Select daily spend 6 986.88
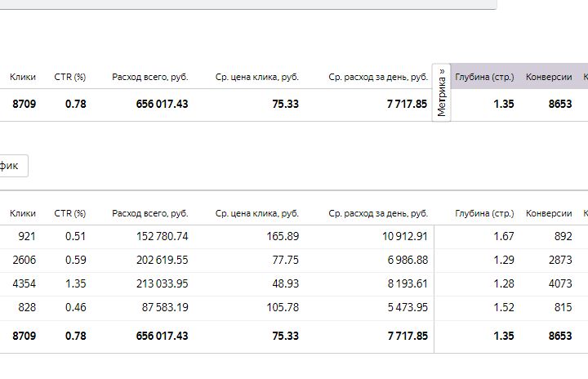 408,260
